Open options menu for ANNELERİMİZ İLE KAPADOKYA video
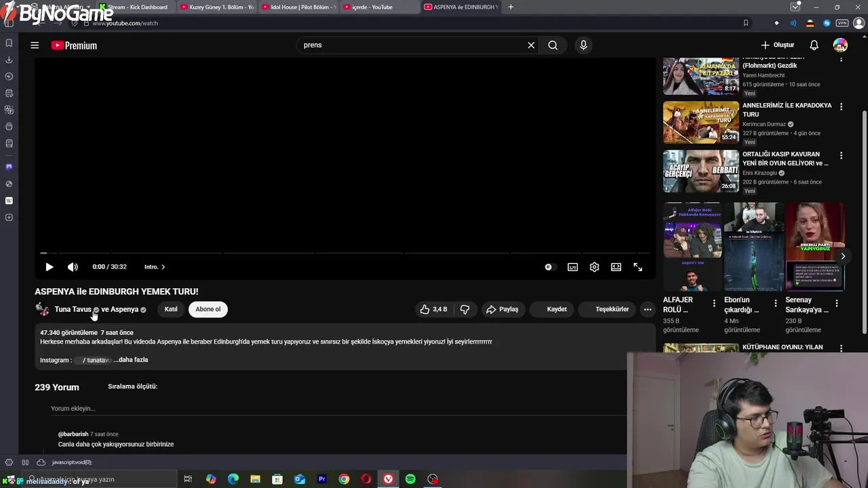 [x=841, y=106]
